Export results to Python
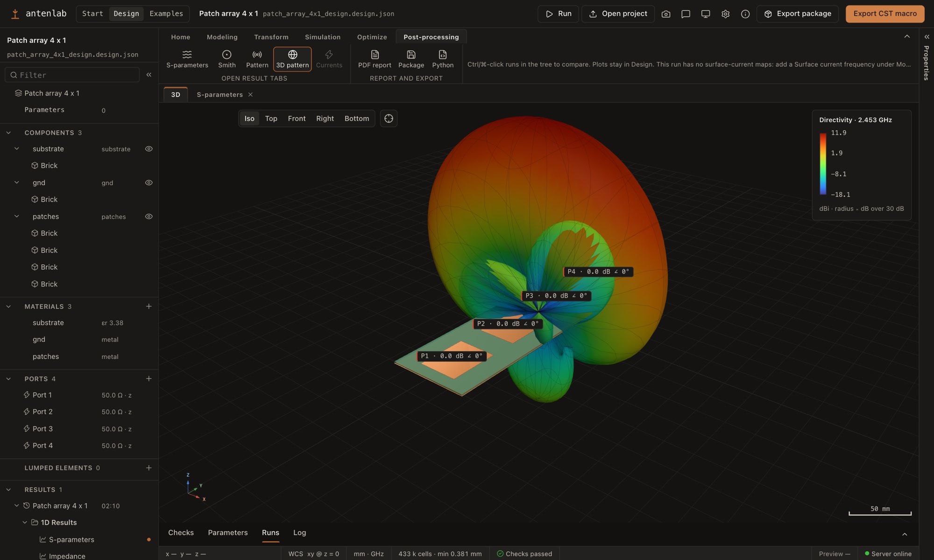Image resolution: width=934 pixels, height=560 pixels. point(443,59)
